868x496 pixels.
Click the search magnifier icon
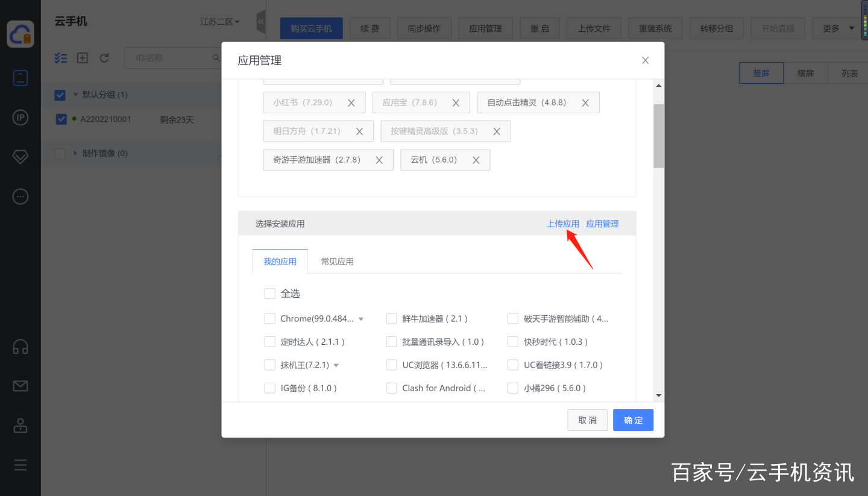216,58
